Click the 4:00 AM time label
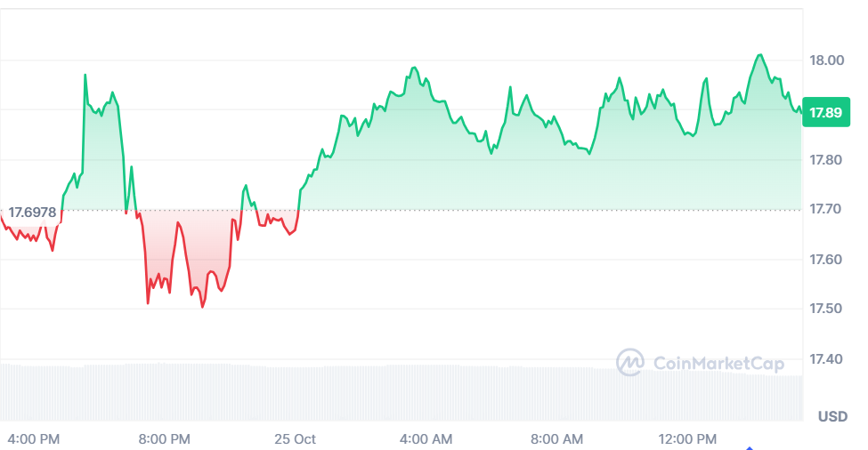Viewport: 868px width, 450px height. 426,439
